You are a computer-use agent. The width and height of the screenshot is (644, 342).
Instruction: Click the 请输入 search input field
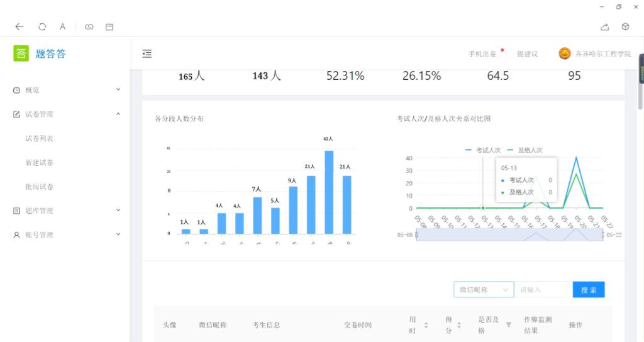543,290
